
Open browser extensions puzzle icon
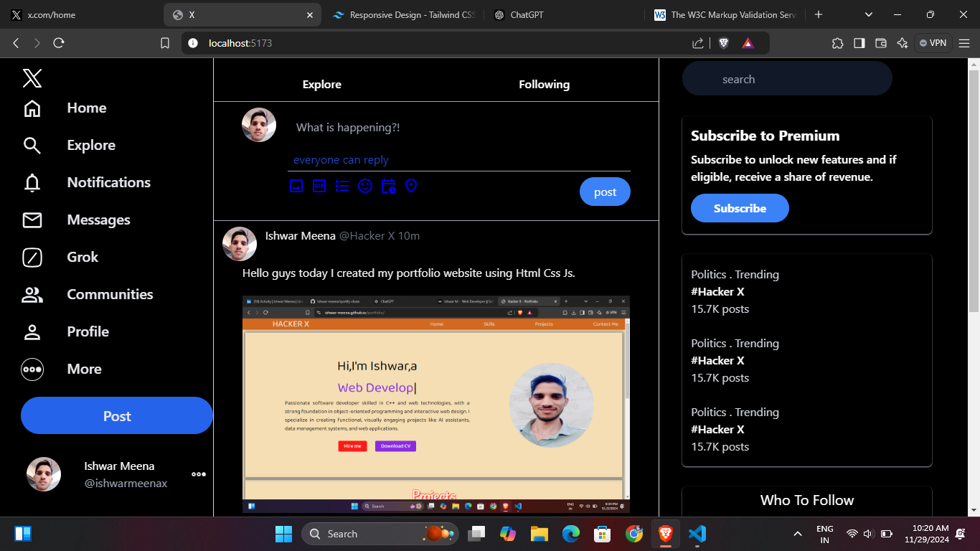[x=837, y=43]
